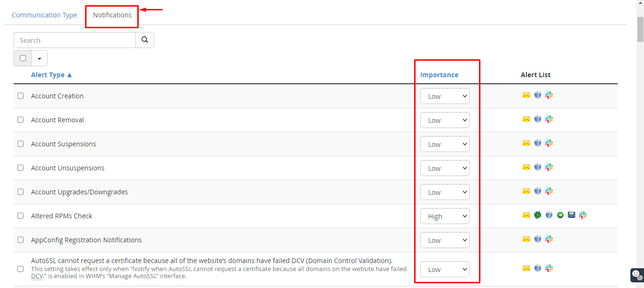
Task: Click the Slack icon in Account Removal row
Action: pos(549,119)
